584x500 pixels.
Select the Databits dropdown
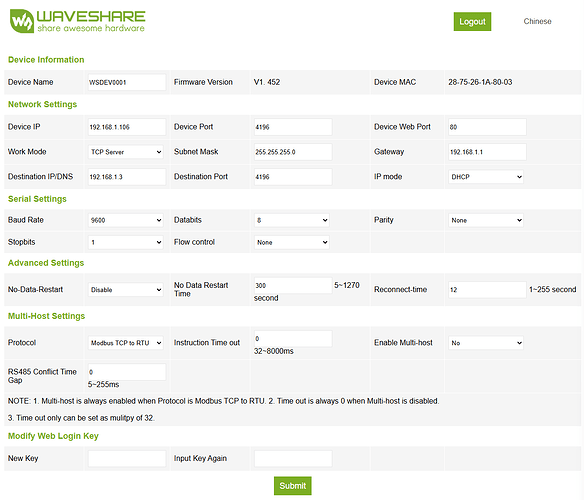pyautogui.click(x=292, y=220)
